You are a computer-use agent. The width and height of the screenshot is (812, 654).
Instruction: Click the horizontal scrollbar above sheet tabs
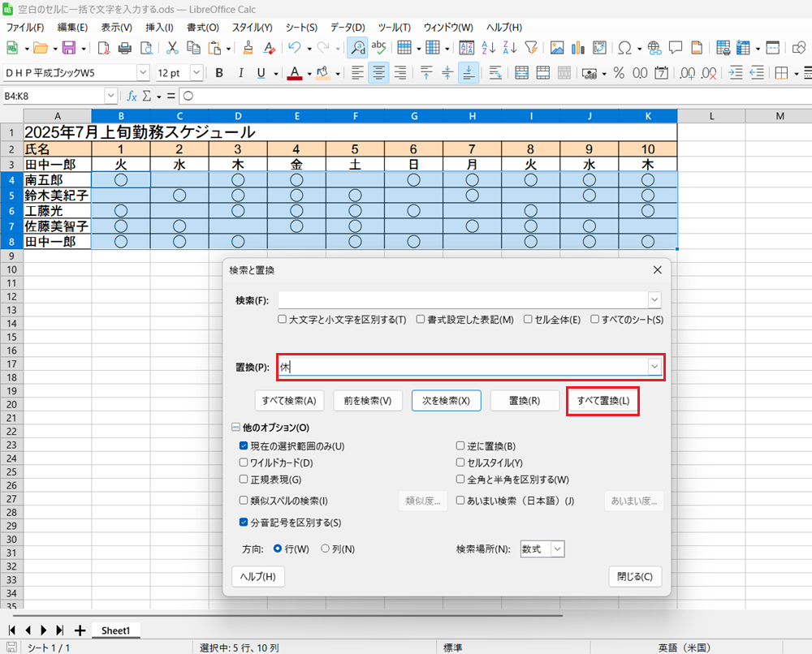[287, 616]
